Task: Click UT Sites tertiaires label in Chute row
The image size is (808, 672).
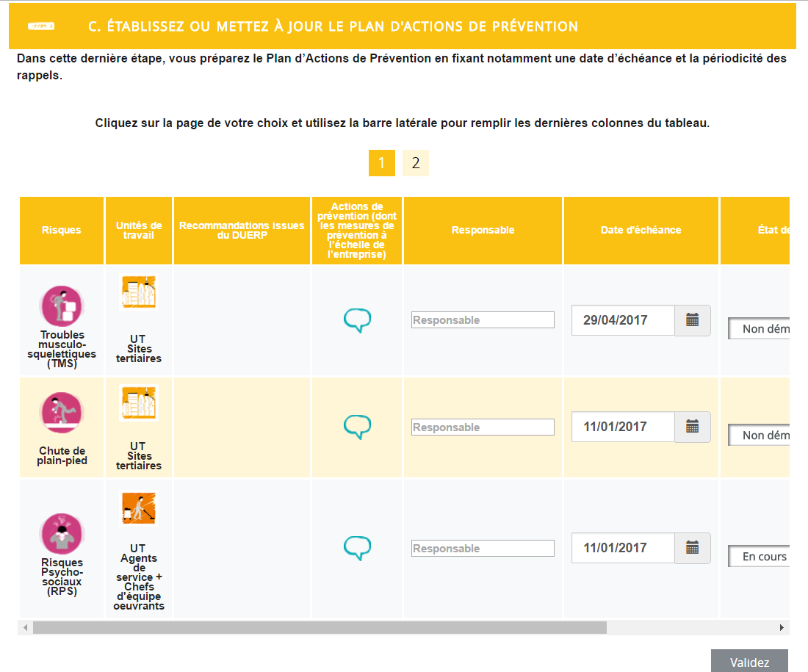Action: (139, 455)
